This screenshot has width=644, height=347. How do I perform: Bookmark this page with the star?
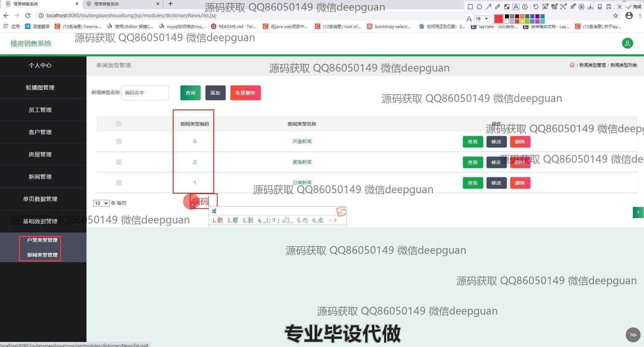coord(616,16)
